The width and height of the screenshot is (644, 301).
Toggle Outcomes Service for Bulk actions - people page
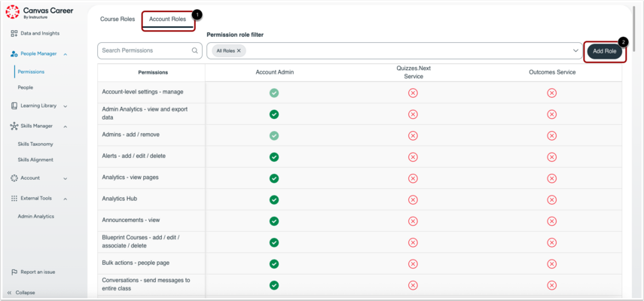point(552,263)
